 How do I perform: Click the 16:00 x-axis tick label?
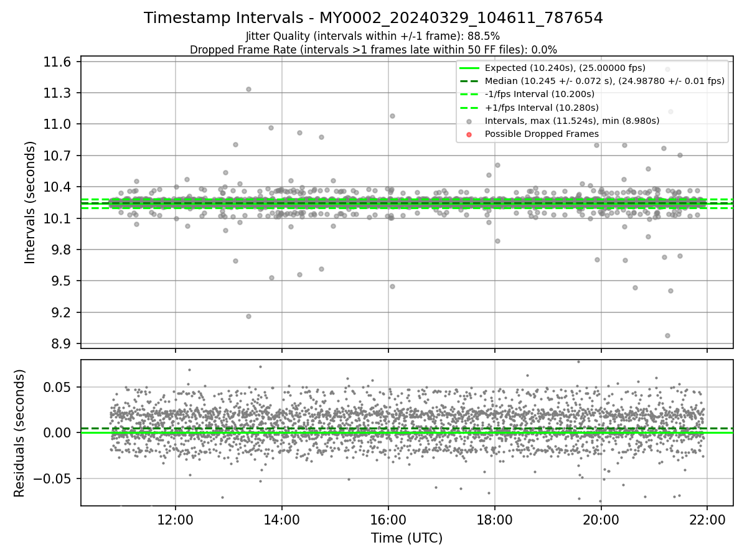pos(388,520)
